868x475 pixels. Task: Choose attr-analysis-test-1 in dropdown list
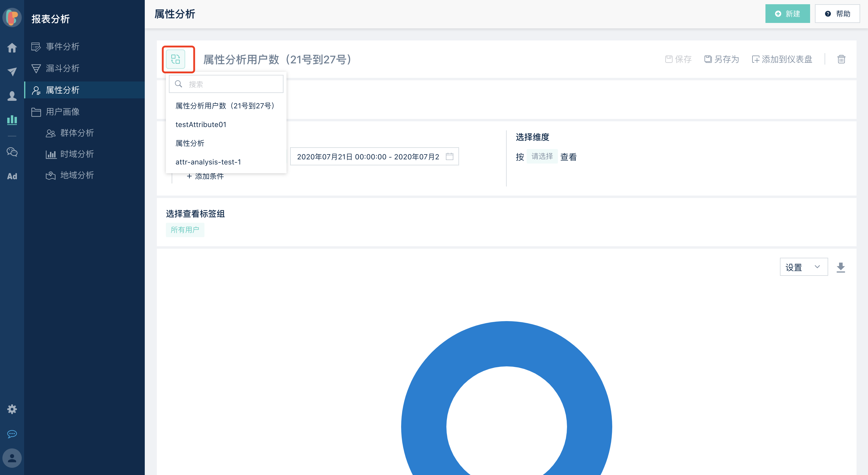click(208, 162)
